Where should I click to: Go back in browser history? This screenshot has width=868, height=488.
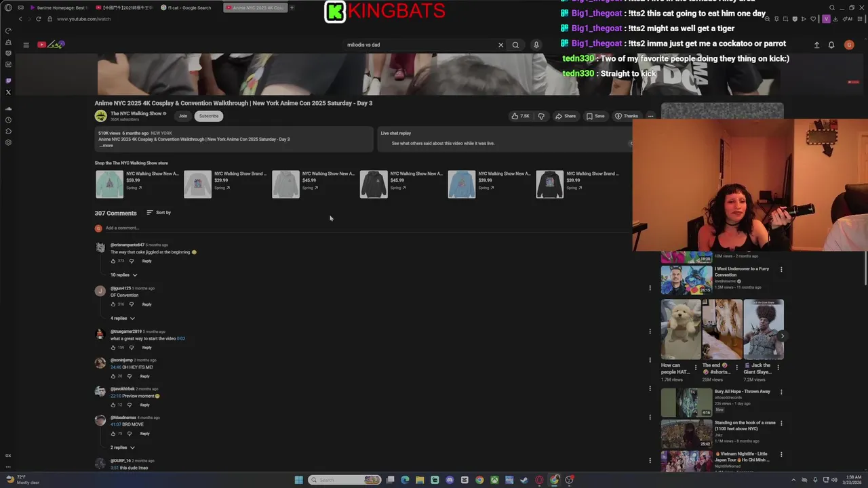20,19
